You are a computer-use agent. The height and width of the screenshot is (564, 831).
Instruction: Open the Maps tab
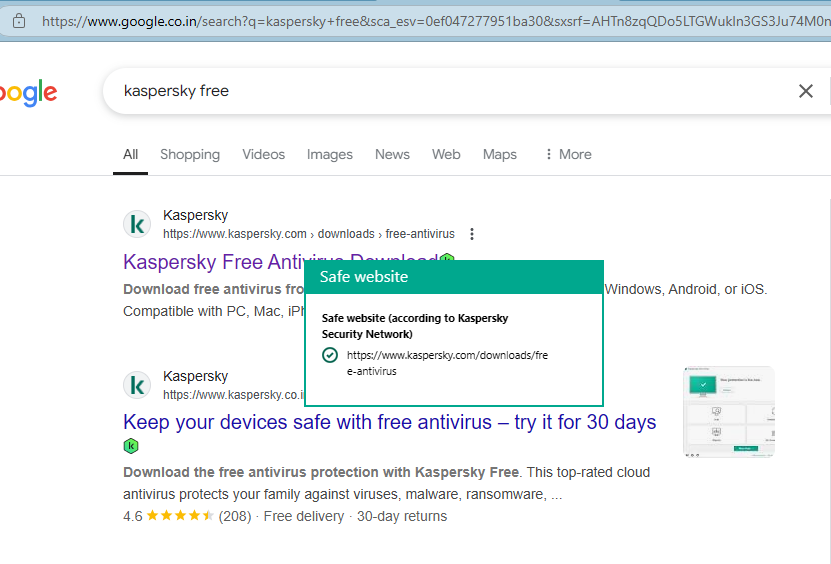point(499,154)
